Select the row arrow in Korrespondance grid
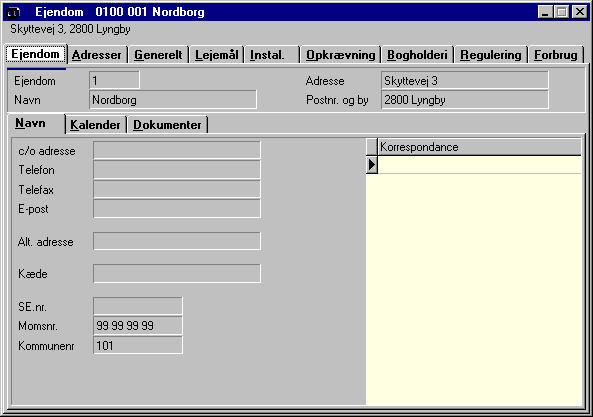The width and height of the screenshot is (593, 417). [x=372, y=165]
